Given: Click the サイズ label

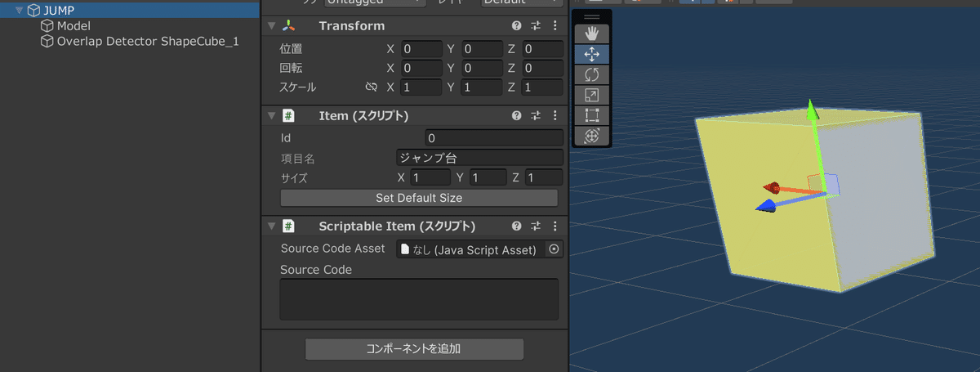Looking at the screenshot, I should pyautogui.click(x=294, y=177).
